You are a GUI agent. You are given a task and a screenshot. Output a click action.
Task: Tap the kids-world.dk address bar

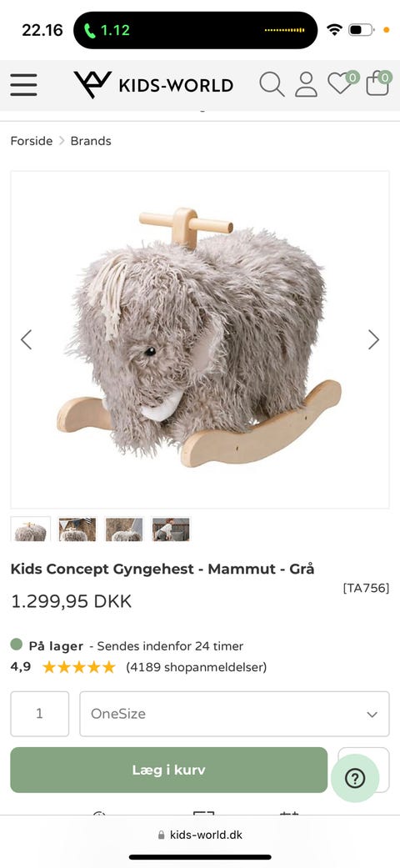coord(200,835)
